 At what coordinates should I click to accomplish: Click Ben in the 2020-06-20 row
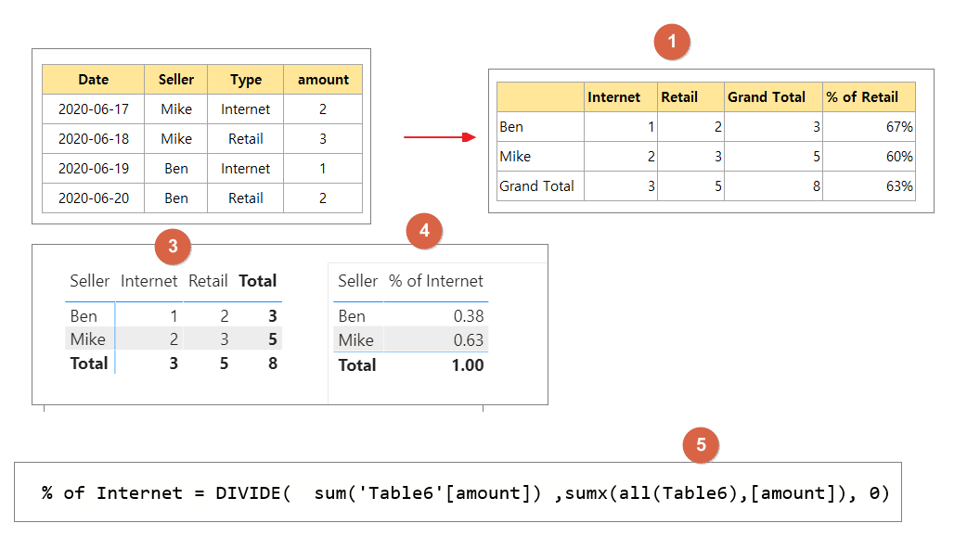pos(176,198)
